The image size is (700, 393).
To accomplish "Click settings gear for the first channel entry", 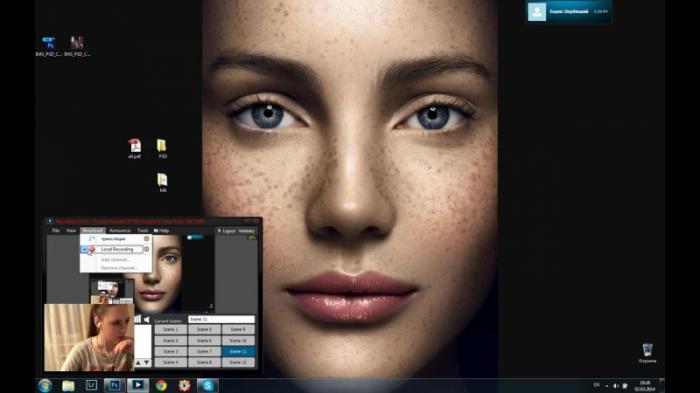I will 146,239.
